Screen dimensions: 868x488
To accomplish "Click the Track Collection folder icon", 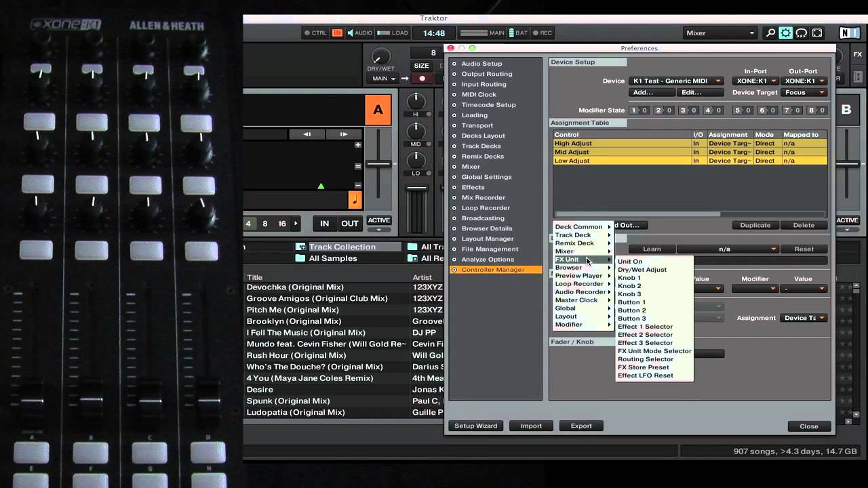I will pos(300,247).
